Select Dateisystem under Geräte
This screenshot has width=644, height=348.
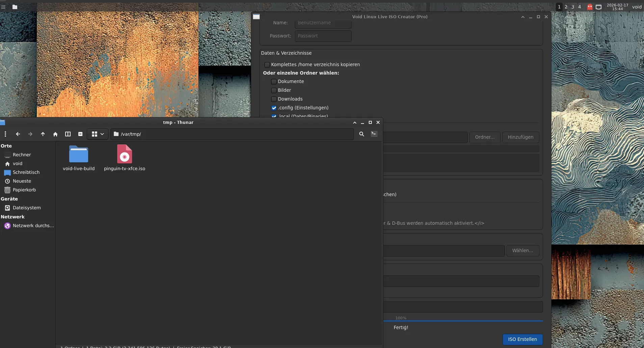click(26, 208)
